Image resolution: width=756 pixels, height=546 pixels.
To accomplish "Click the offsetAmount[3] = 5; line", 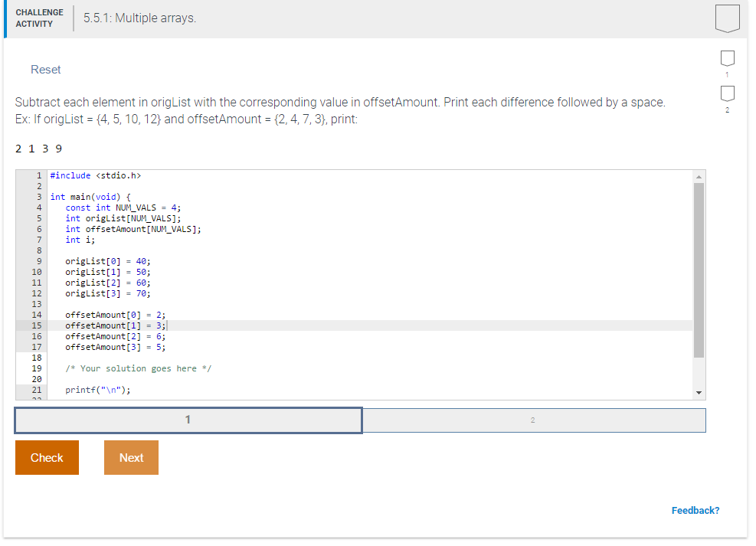I will click(x=115, y=347).
